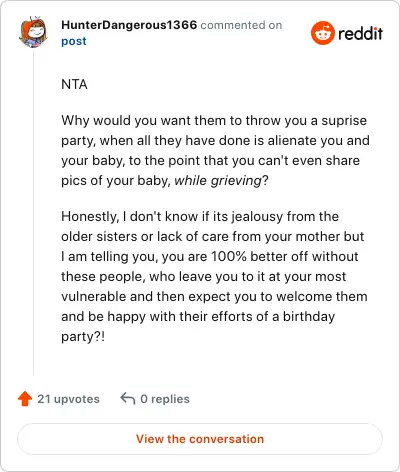This screenshot has height=472, width=400.
Task: Click the '100%' text in the comment
Action: [229, 257]
